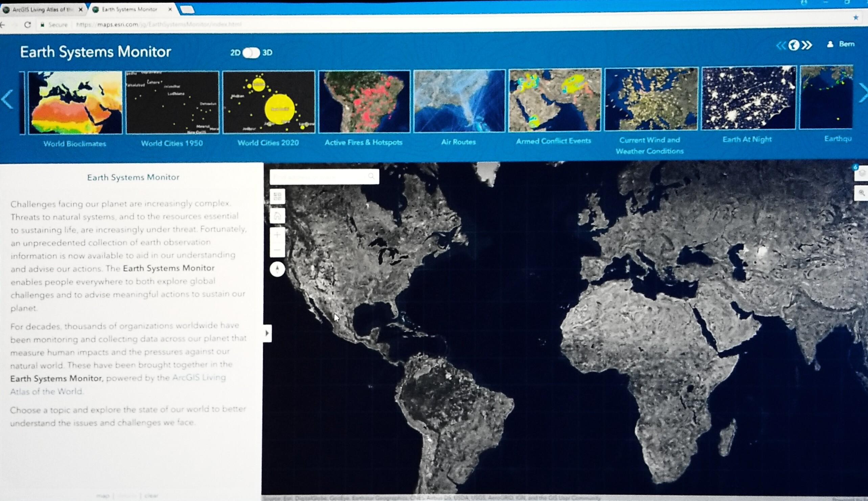The width and height of the screenshot is (868, 501).
Task: Select the World Bioclimates thumbnail
Action: click(75, 102)
